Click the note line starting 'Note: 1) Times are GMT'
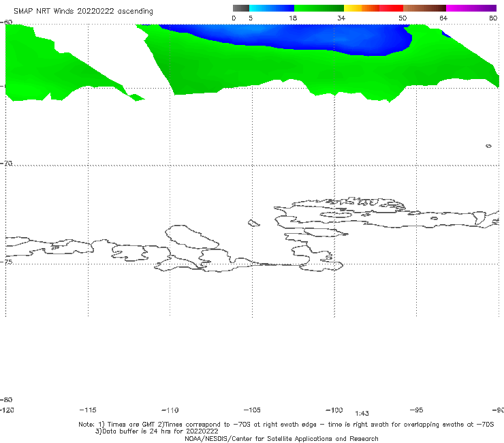The height and width of the screenshot is (443, 504). point(286,425)
